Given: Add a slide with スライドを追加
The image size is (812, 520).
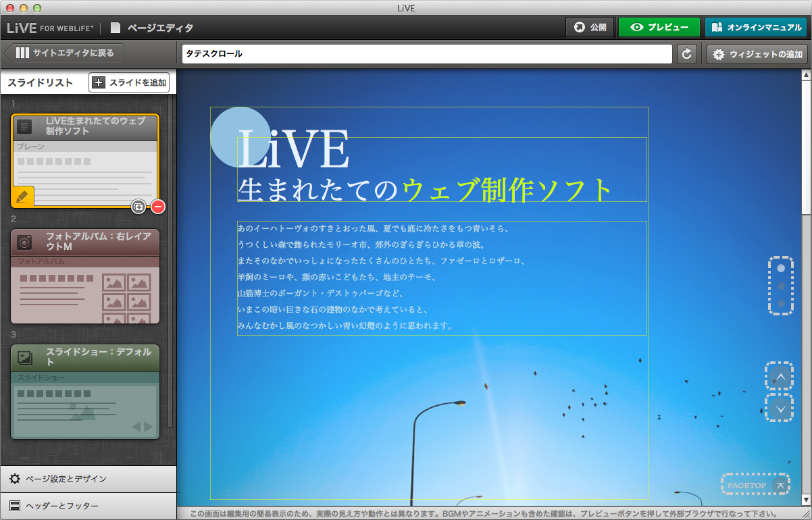Looking at the screenshot, I should point(129,82).
